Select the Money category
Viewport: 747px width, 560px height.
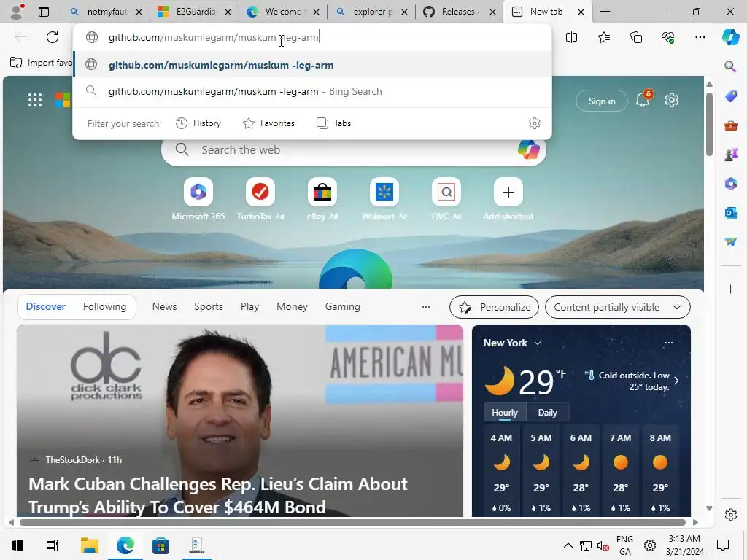pyautogui.click(x=292, y=307)
